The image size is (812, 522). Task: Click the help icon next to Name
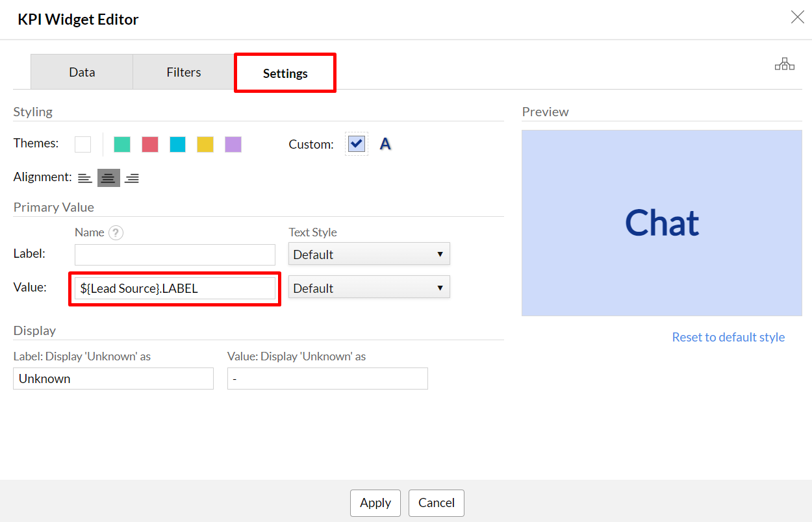click(x=116, y=232)
